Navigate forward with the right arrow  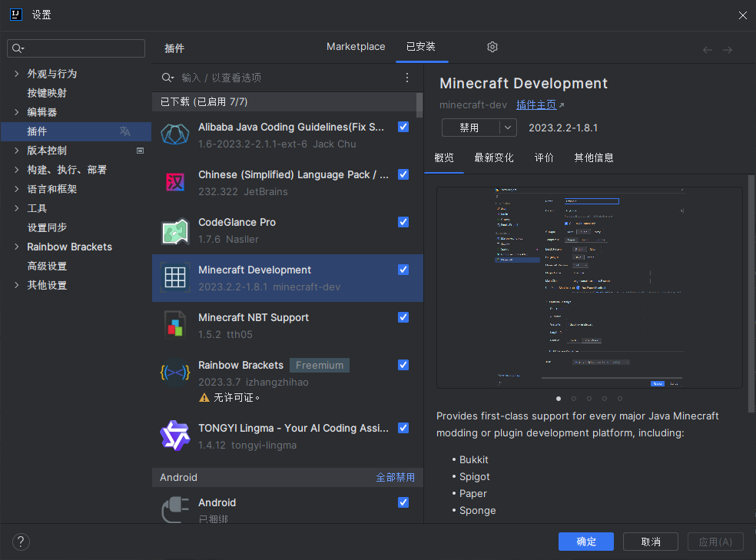(728, 50)
